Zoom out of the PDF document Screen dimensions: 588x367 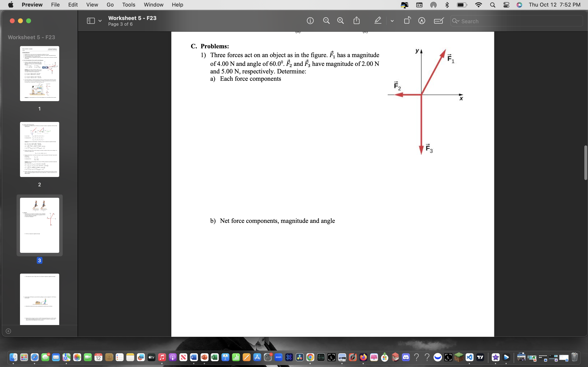coord(326,21)
